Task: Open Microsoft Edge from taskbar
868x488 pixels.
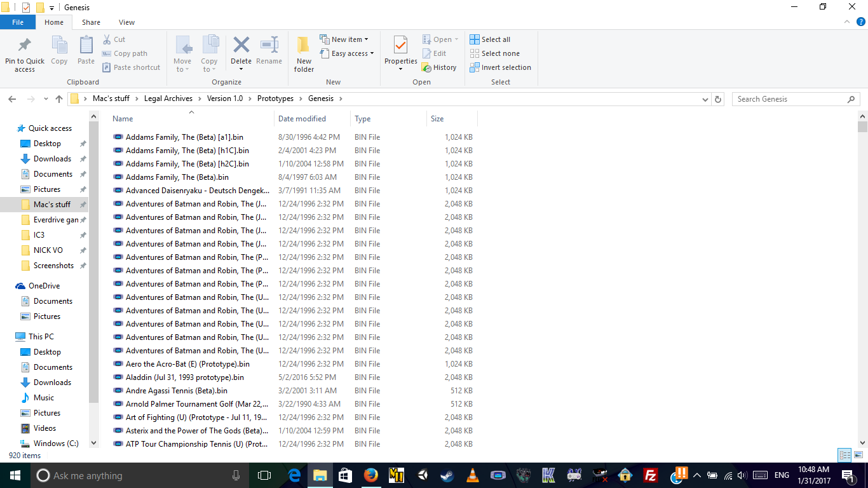Action: (295, 475)
